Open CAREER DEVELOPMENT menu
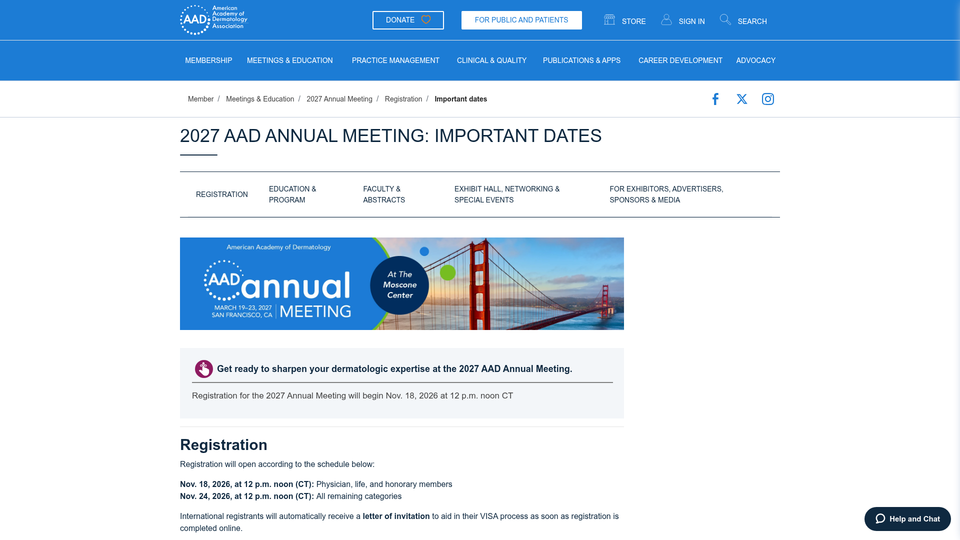The width and height of the screenshot is (960, 540). click(680, 61)
